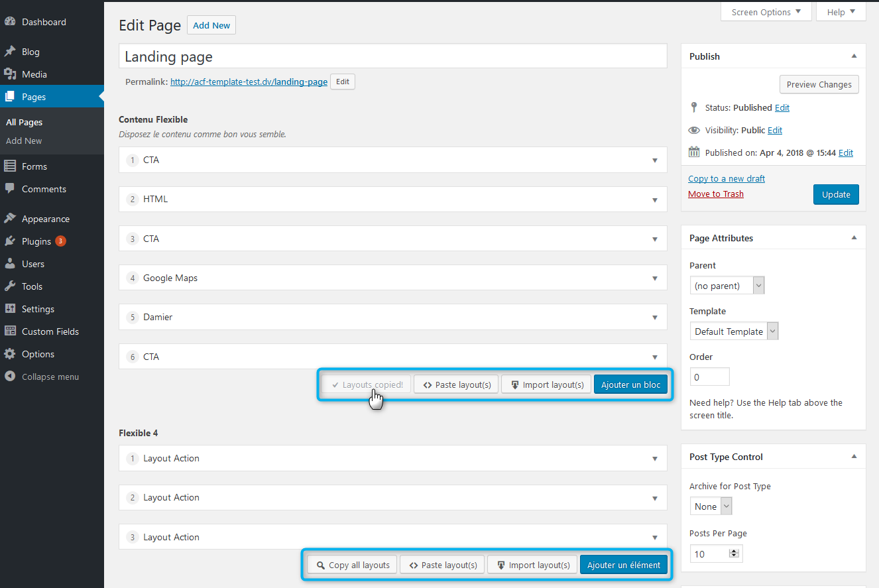879x588 pixels.
Task: Open the Template dropdown
Action: point(734,331)
